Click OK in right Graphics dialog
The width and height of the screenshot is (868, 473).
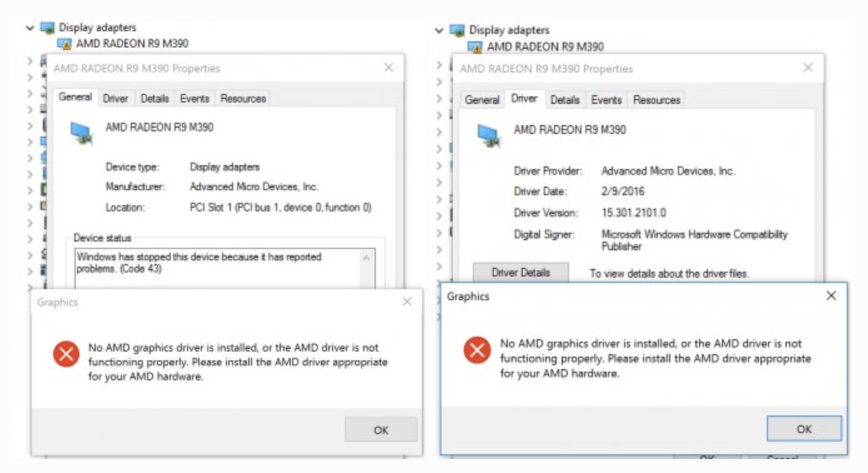pos(804,429)
